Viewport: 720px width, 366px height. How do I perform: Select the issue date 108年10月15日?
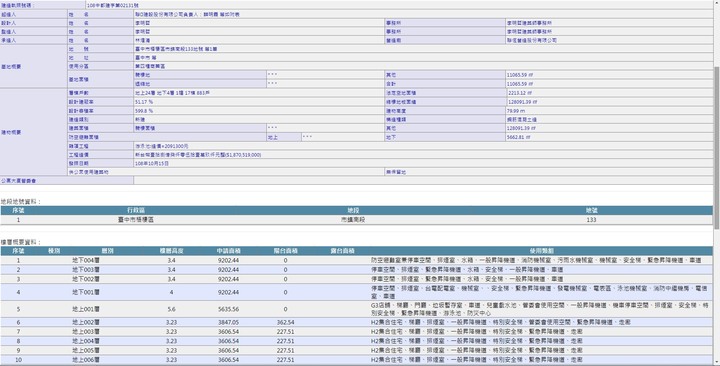(152, 163)
